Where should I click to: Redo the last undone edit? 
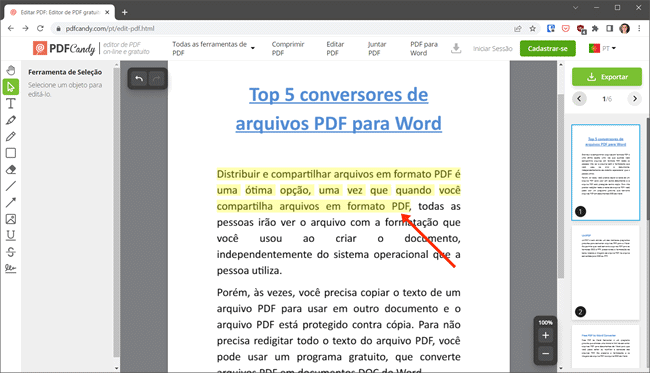pos(157,79)
